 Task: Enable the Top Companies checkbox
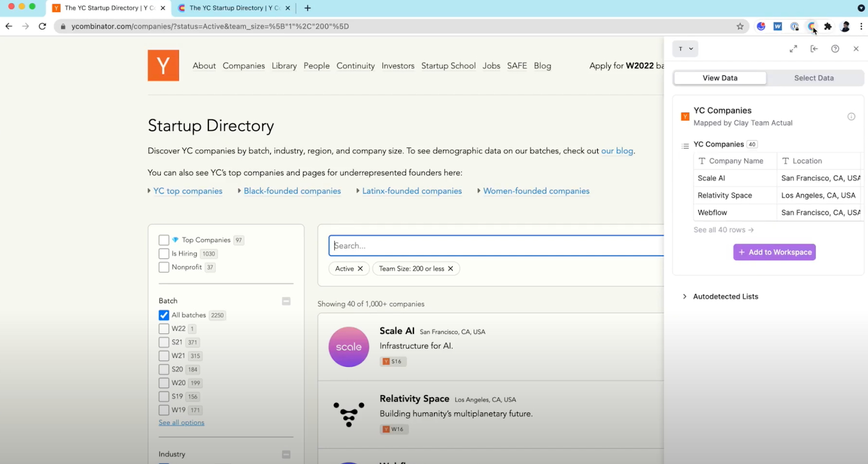[x=164, y=240]
